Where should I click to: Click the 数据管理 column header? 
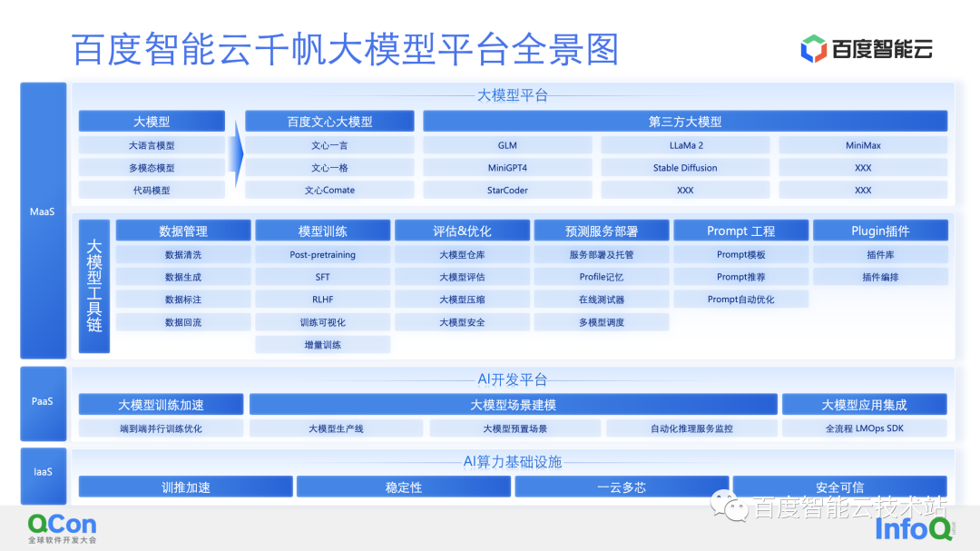[x=183, y=231]
